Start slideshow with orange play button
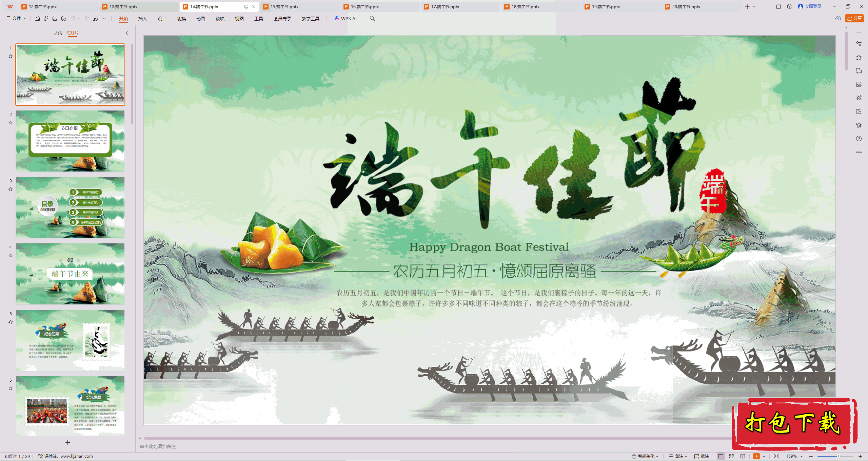 click(756, 456)
